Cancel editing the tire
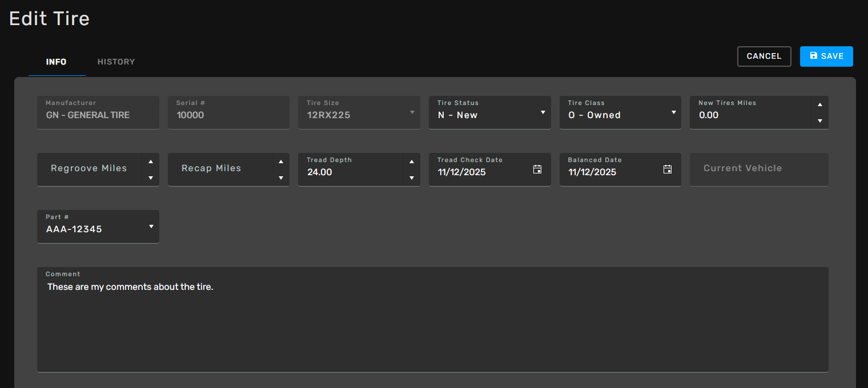The image size is (868, 388). (763, 56)
